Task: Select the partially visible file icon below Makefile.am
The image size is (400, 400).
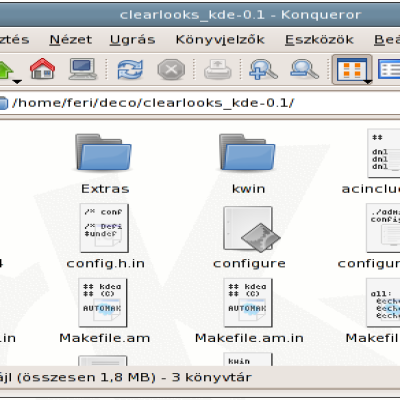Action: point(103,361)
